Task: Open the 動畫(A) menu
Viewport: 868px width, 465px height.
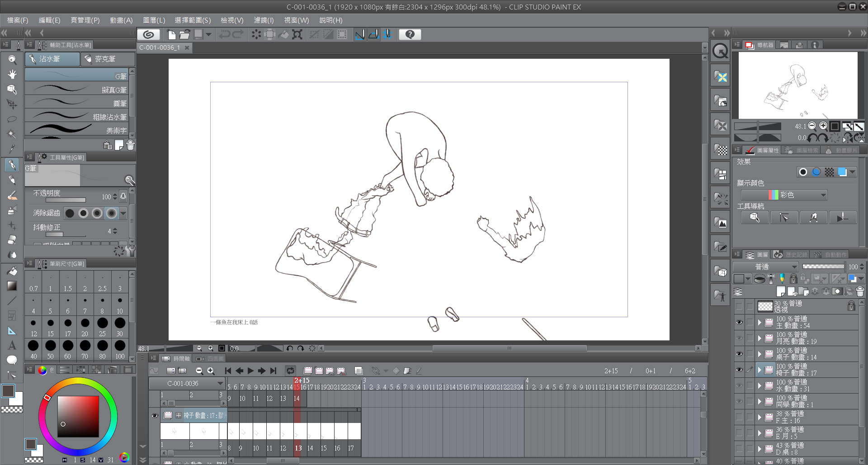Action: click(x=121, y=20)
